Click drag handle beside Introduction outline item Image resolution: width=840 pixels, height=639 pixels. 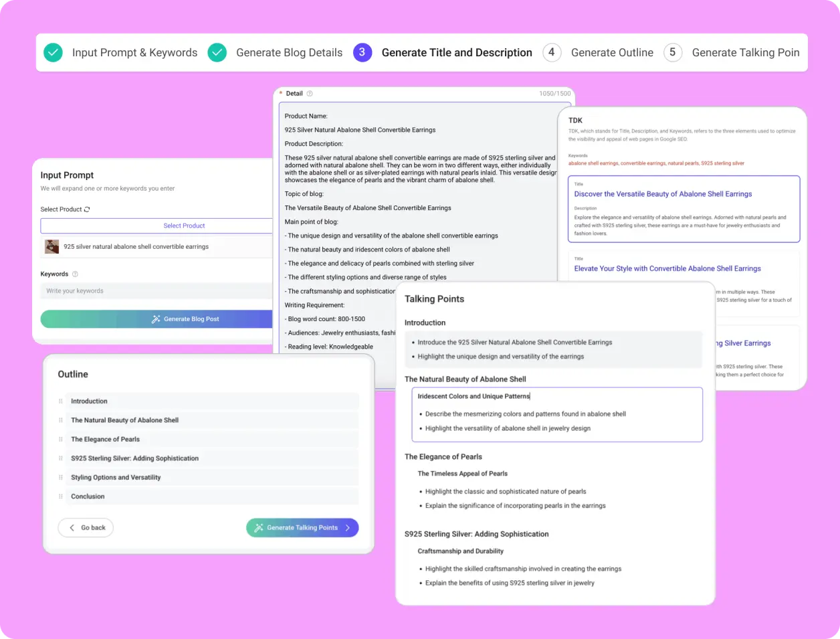[x=61, y=401]
